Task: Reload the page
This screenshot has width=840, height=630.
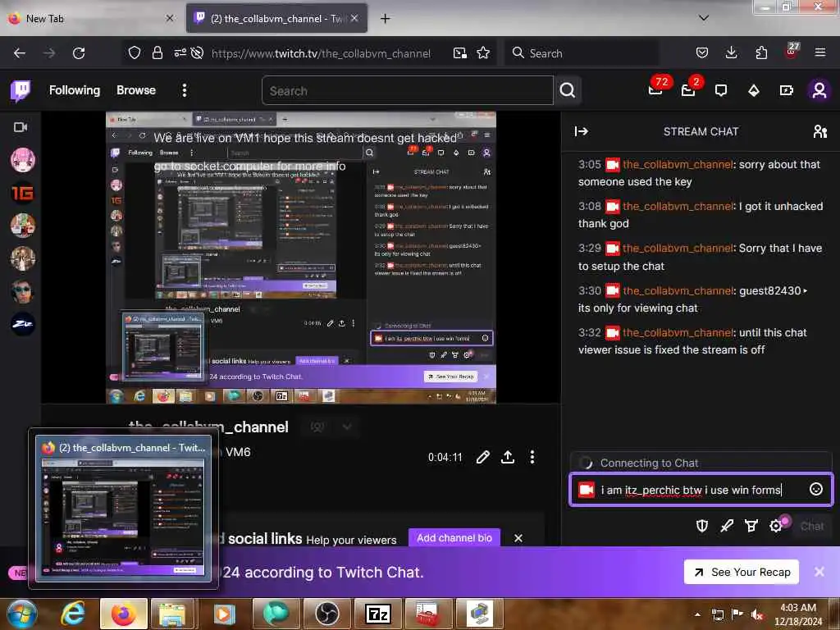Action: (79, 53)
